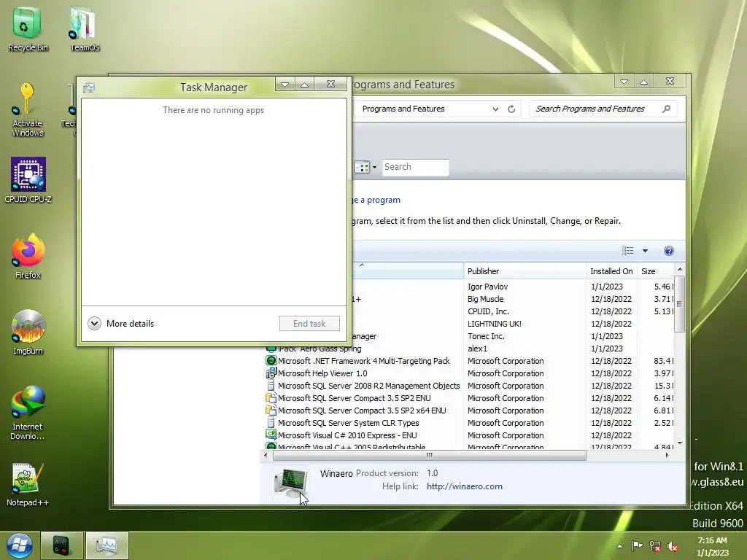747x560 pixels.
Task: Select the Big Muscle publisher row
Action: tap(485, 299)
